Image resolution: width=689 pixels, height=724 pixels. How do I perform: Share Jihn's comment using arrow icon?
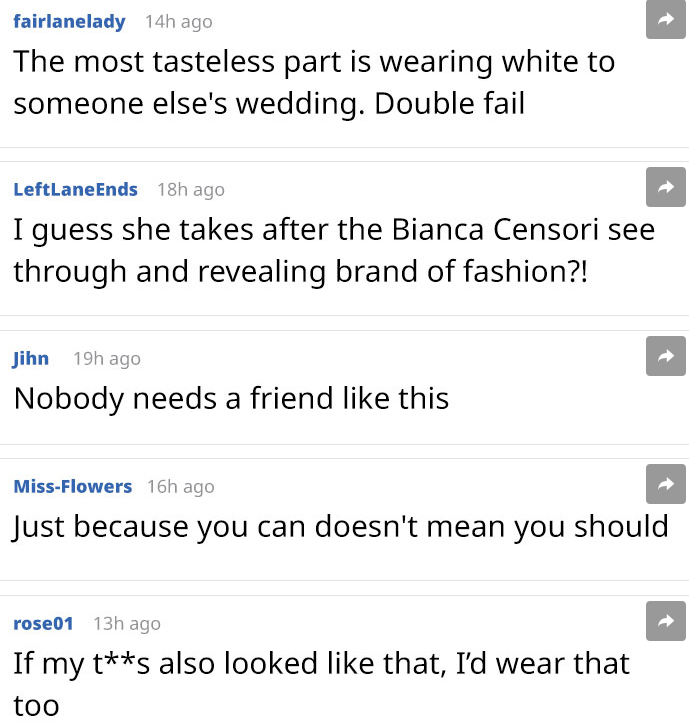[x=665, y=356]
